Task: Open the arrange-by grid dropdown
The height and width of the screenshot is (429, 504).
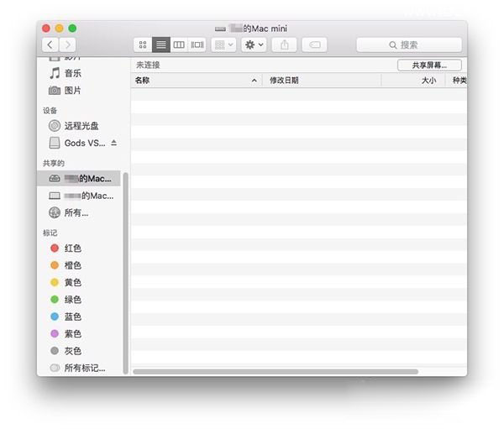Action: 223,44
